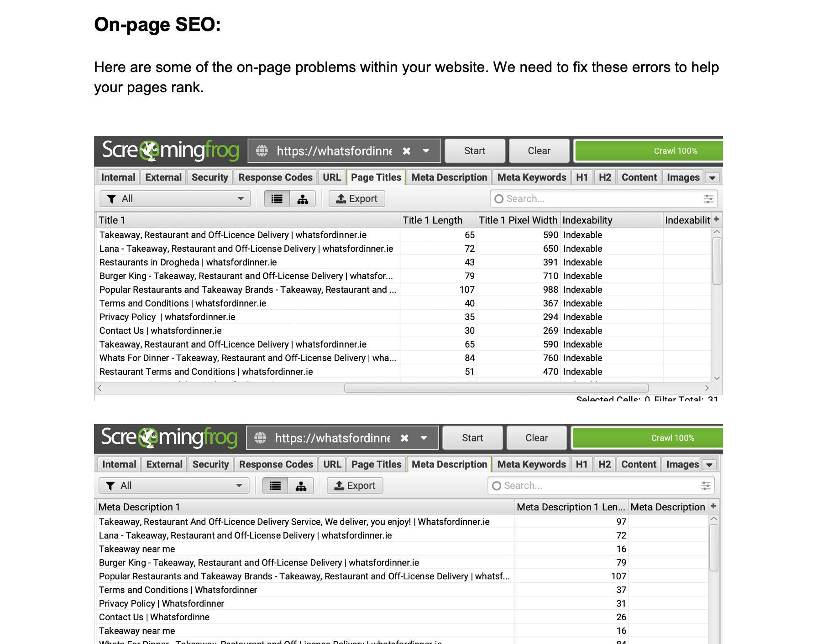The height and width of the screenshot is (644, 817).
Task: Click Crawl 100% progress bar in top window
Action: point(649,151)
